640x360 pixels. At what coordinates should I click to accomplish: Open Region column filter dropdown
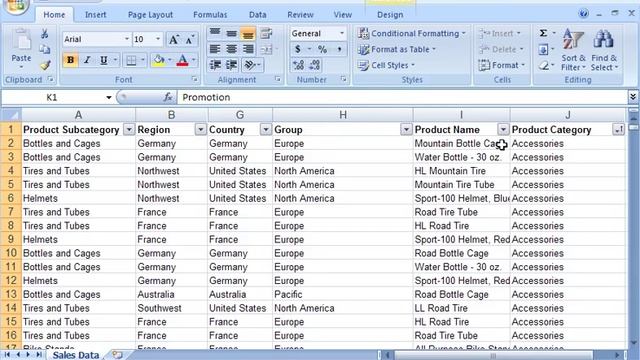pos(200,130)
